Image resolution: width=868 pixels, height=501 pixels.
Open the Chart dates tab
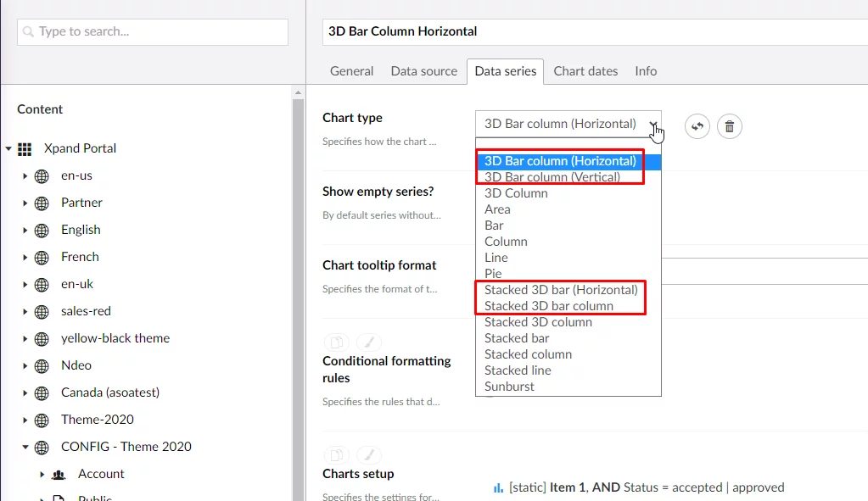tap(585, 71)
